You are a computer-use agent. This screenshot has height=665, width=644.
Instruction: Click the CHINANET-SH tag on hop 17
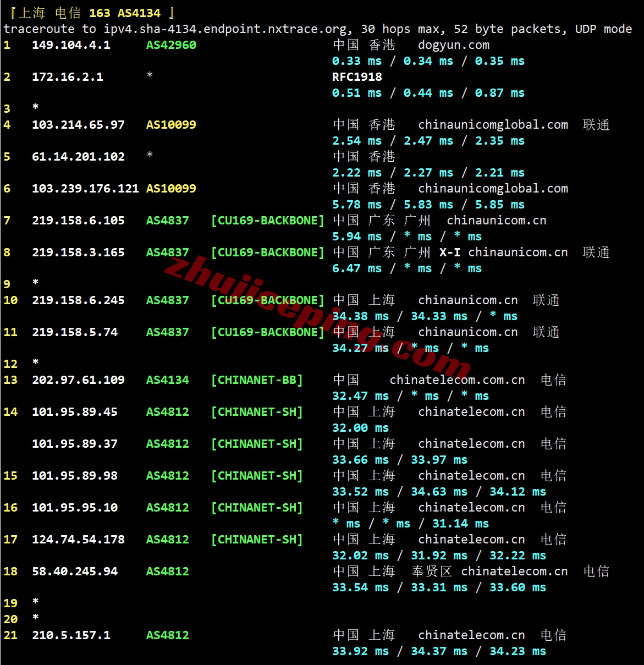257,539
